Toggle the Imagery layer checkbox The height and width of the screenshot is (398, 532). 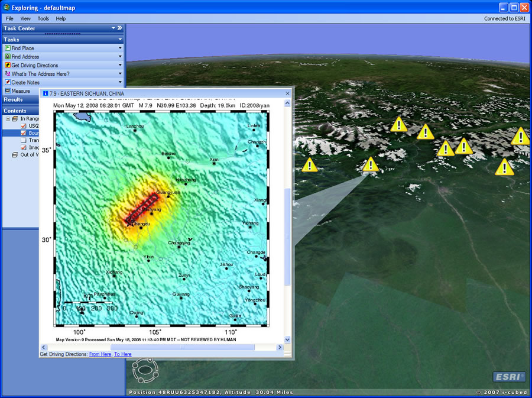pos(24,147)
